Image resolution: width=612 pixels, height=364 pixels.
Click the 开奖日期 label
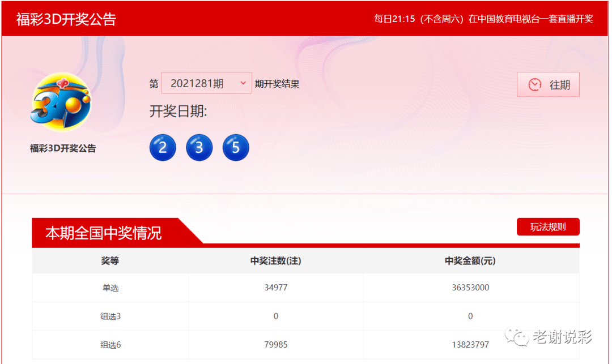[178, 112]
